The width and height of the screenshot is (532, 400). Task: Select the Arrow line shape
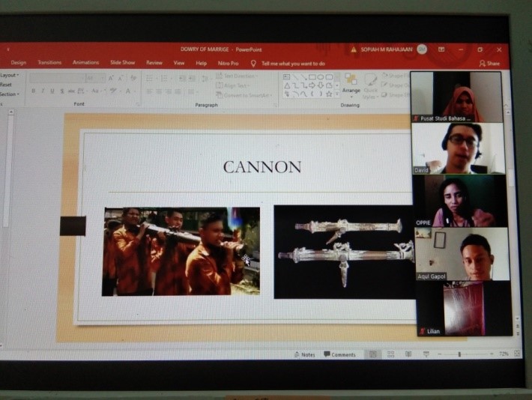(303, 77)
